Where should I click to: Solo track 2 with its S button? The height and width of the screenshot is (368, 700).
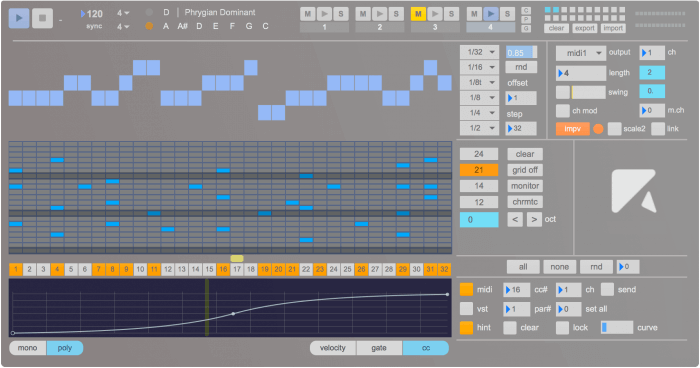point(396,14)
